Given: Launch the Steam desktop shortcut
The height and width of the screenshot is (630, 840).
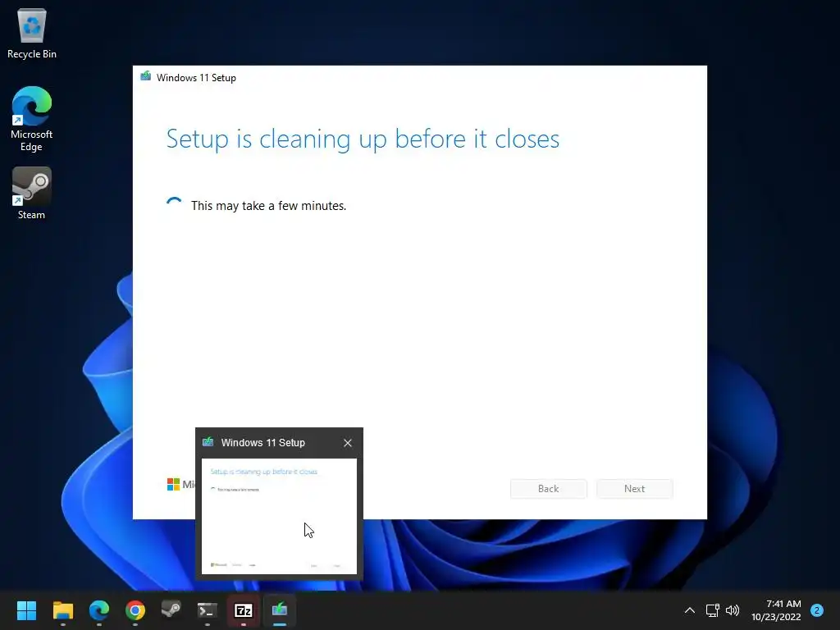Looking at the screenshot, I should point(32,193).
